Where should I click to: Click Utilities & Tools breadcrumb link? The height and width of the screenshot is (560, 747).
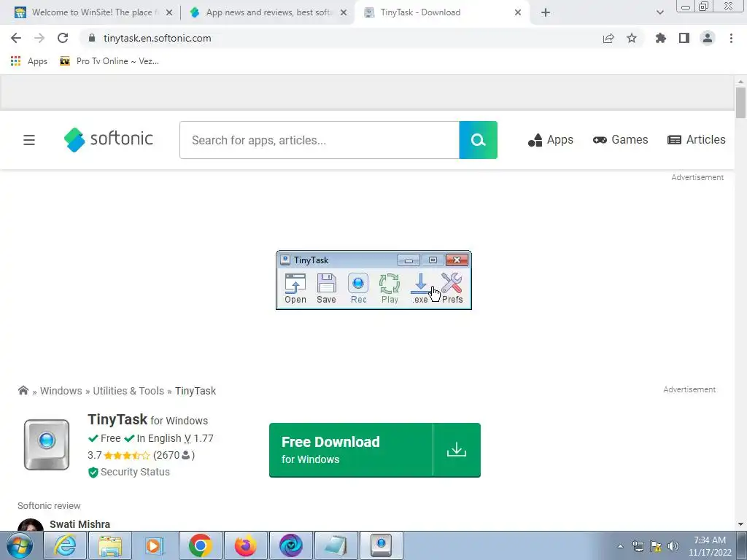click(x=128, y=391)
